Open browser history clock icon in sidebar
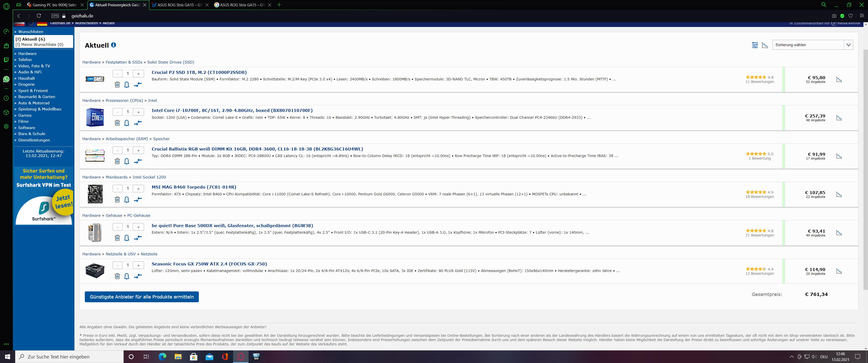 [6, 98]
